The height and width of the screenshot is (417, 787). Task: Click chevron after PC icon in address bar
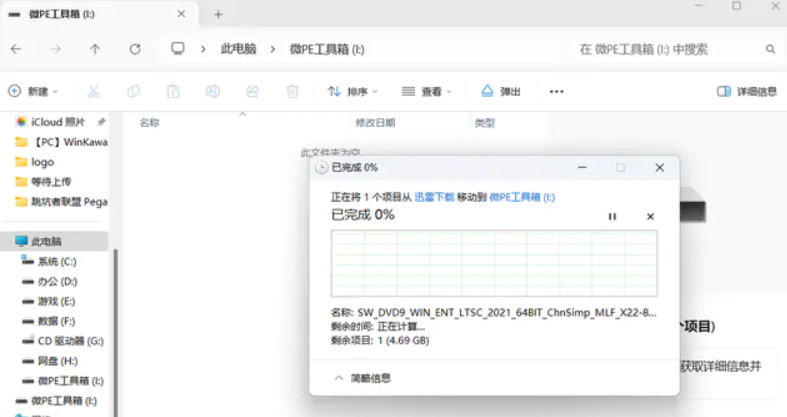(203, 49)
